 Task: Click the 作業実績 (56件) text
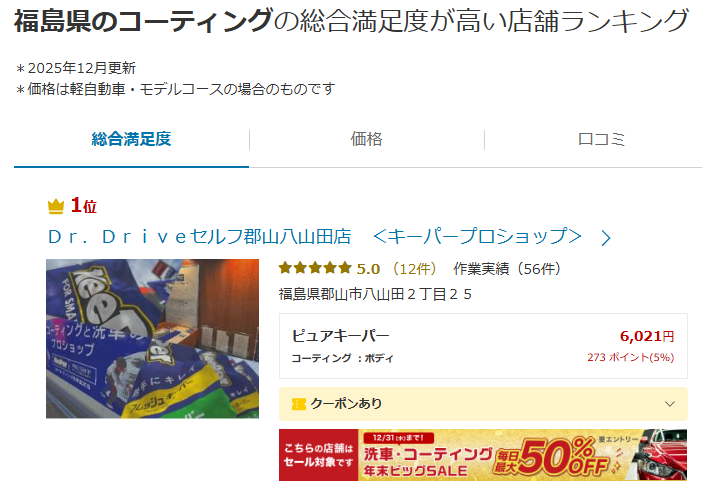coord(507,269)
